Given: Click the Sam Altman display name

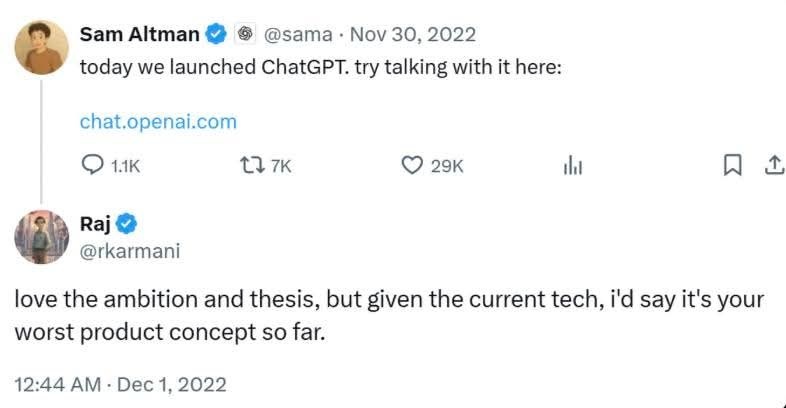Looking at the screenshot, I should [140, 35].
